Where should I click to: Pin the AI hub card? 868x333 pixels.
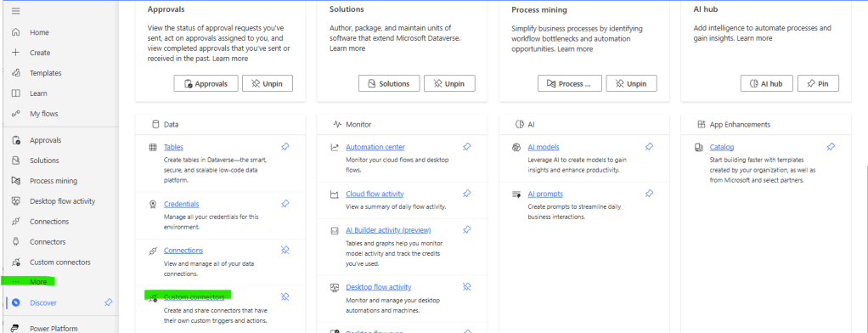818,83
